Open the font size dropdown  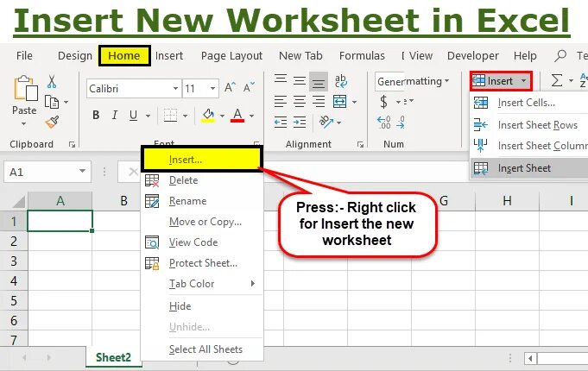pyautogui.click(x=212, y=89)
